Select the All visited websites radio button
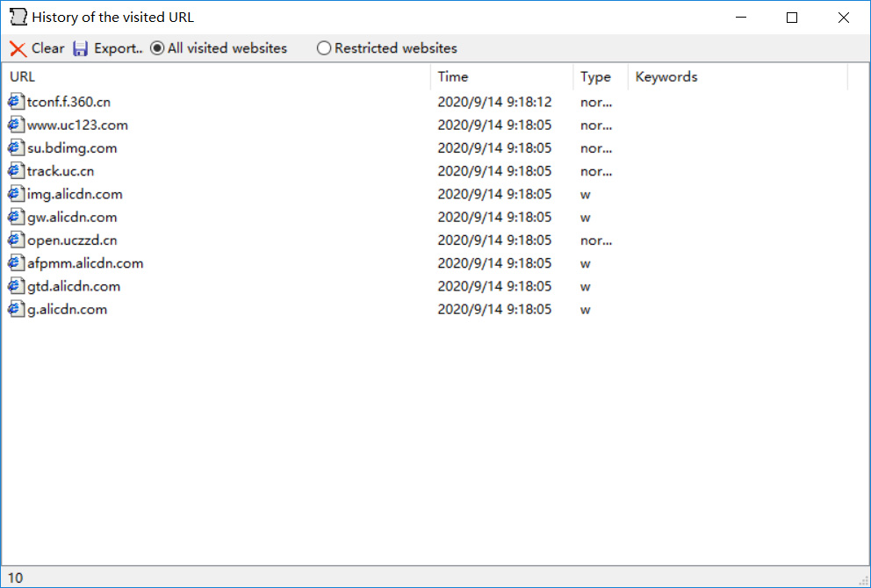The image size is (871, 588). tap(157, 49)
